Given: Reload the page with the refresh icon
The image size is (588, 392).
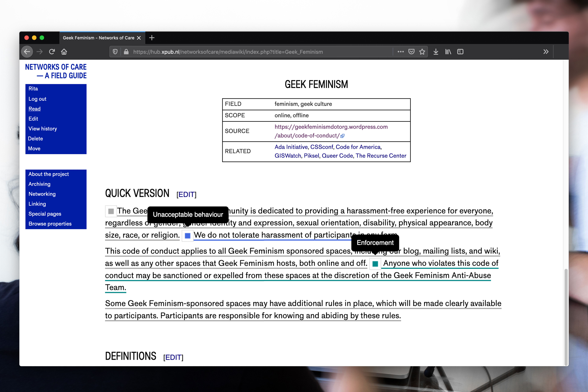Looking at the screenshot, I should click(52, 52).
